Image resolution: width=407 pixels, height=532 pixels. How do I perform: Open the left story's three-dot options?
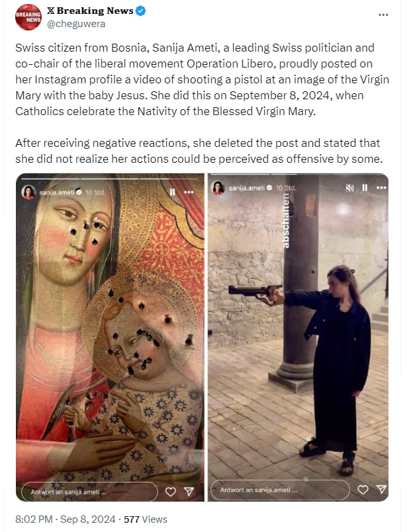tap(189, 192)
